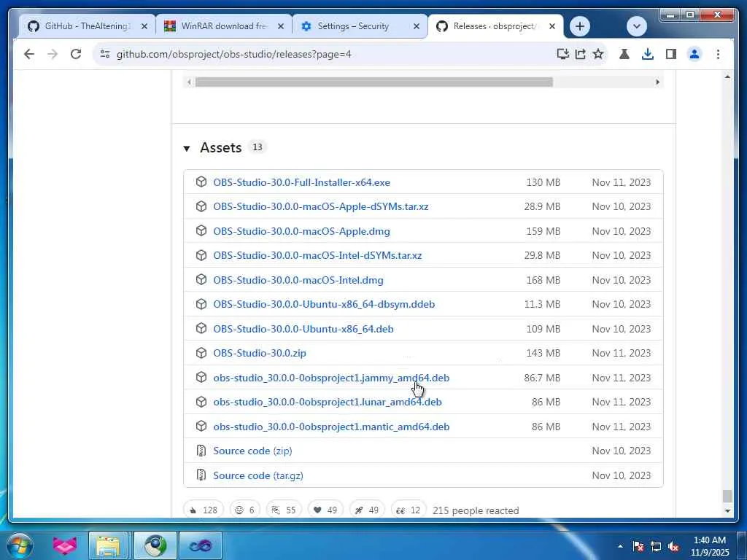The image size is (747, 560).
Task: Toggle the side panel icon
Action: 671,54
